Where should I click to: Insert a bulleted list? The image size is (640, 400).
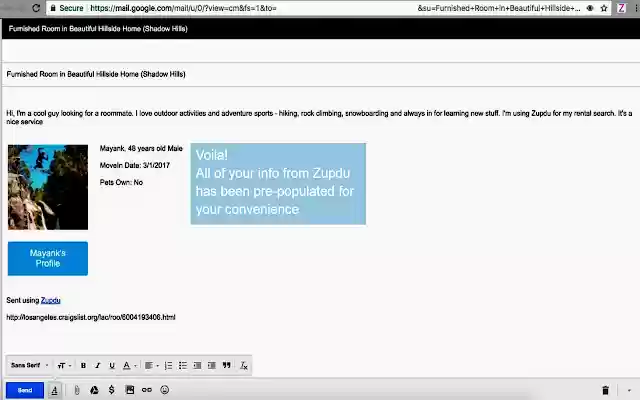click(182, 366)
